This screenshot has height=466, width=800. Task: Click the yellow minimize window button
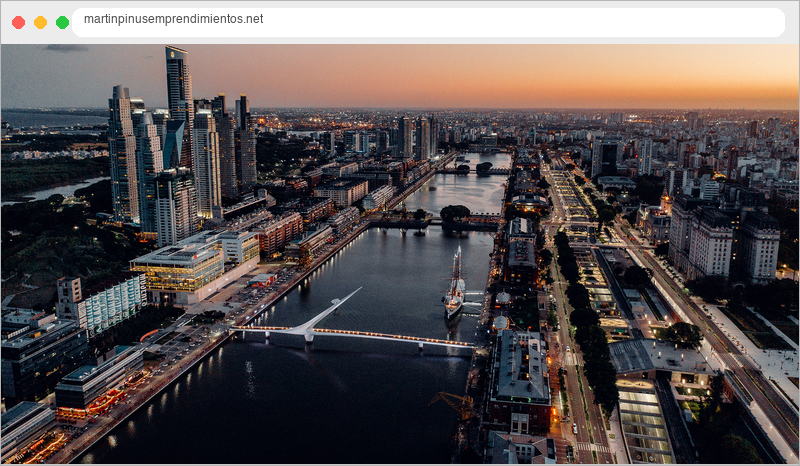pos(40,22)
